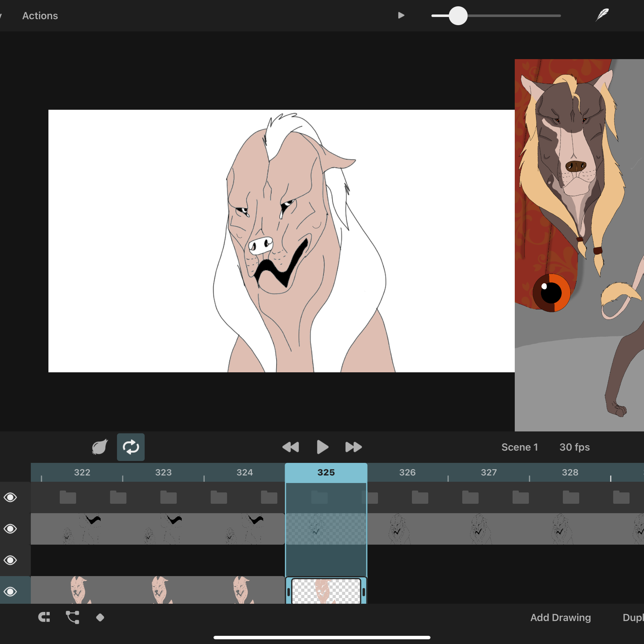Viewport: 644px width, 644px height.
Task: Hide the color fill track with its eye icon
Action: point(10,592)
